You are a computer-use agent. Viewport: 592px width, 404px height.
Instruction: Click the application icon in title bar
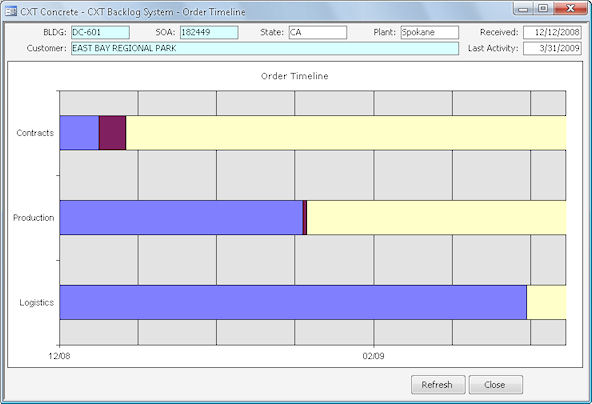(11, 11)
